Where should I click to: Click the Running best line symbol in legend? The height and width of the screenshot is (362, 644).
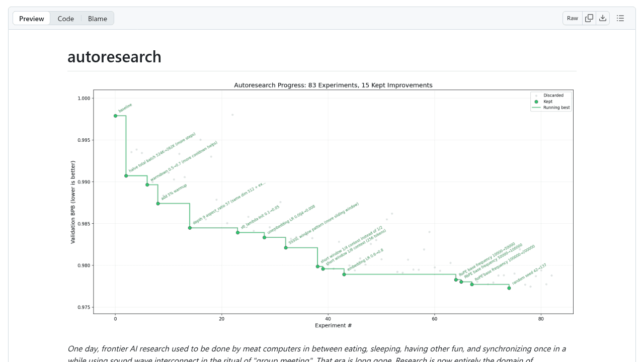click(x=537, y=107)
